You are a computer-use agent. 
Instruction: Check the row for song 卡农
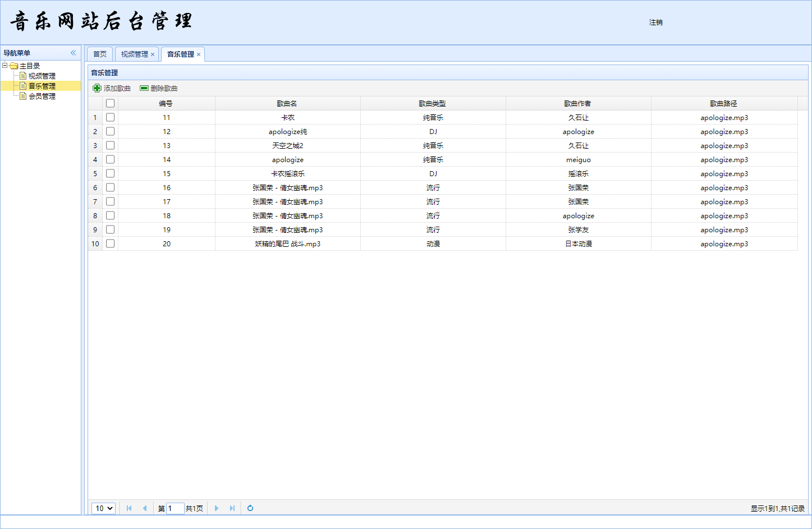click(x=110, y=117)
